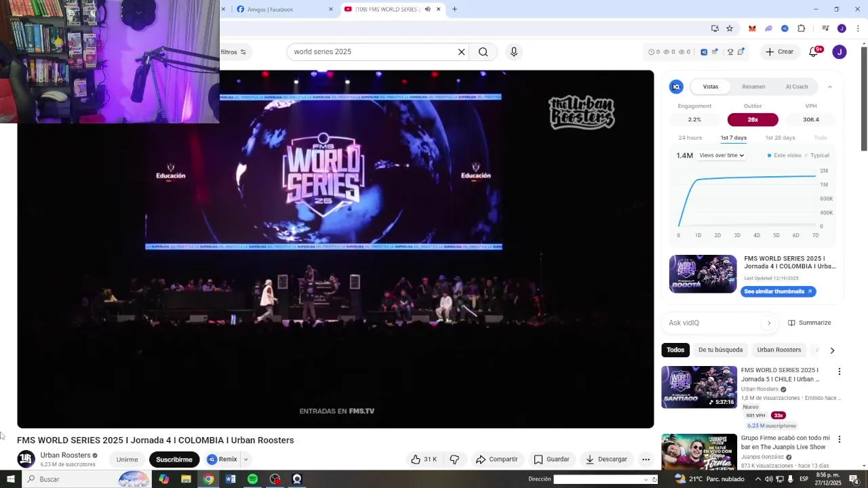Click See similar thumbnails link
The width and height of the screenshot is (868, 488).
click(778, 291)
